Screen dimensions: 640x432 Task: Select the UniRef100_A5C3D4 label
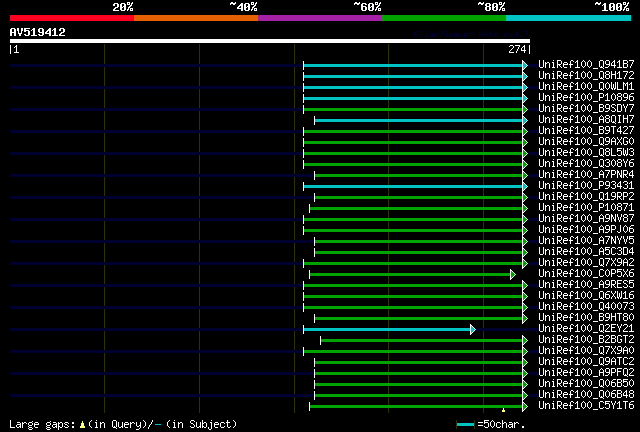(x=586, y=252)
